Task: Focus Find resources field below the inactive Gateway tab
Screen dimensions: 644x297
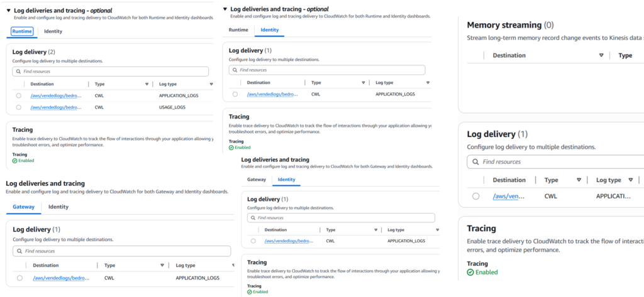Action: pyautogui.click(x=341, y=217)
